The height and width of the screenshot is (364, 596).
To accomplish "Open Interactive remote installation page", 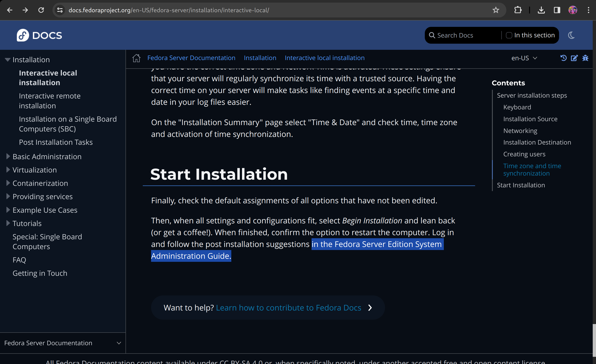I will 50,101.
